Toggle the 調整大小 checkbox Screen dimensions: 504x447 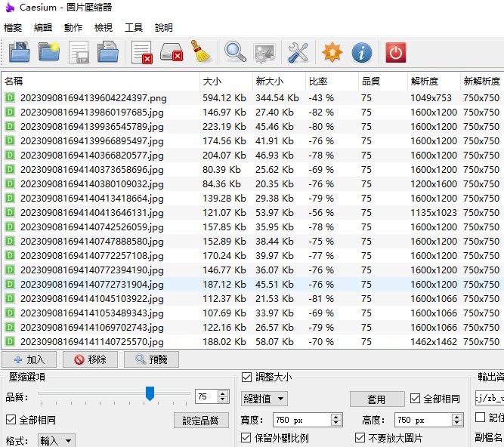coord(246,378)
